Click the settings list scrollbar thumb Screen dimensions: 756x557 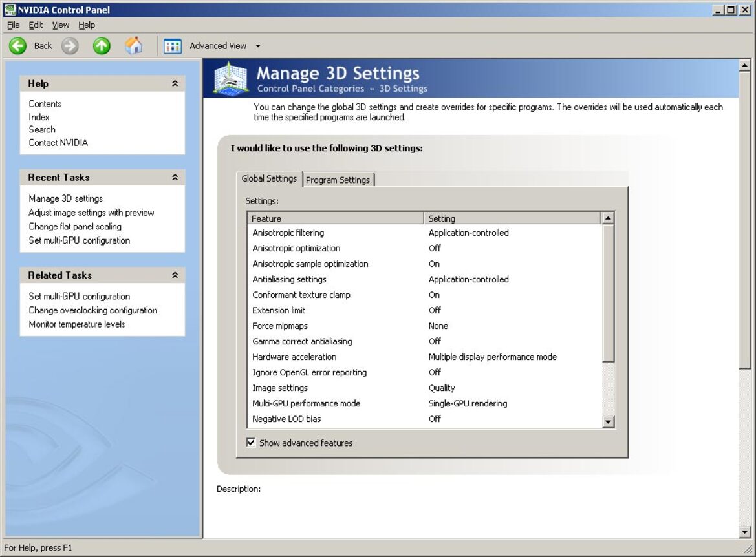coord(608,293)
